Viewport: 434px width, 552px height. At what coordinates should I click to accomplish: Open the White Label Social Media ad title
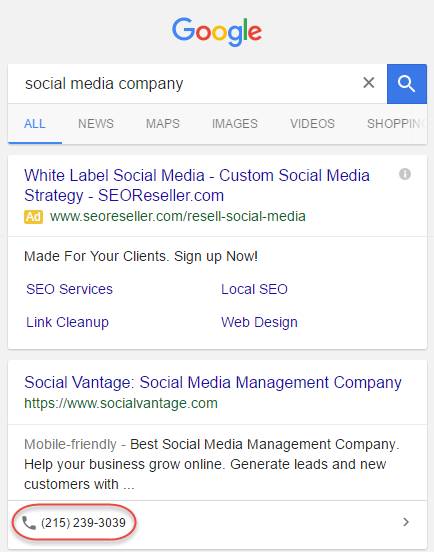pos(197,185)
